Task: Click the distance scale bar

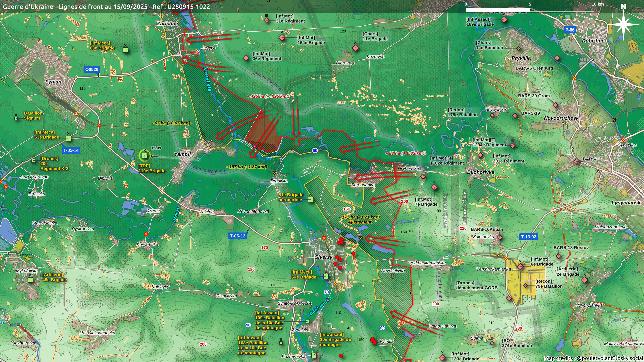Action: point(529,10)
